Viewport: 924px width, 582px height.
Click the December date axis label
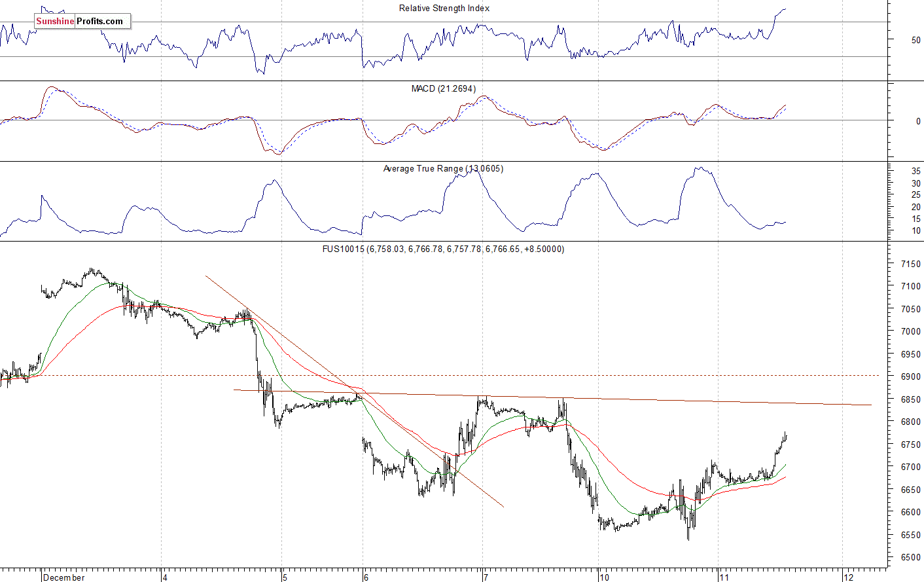[64, 577]
